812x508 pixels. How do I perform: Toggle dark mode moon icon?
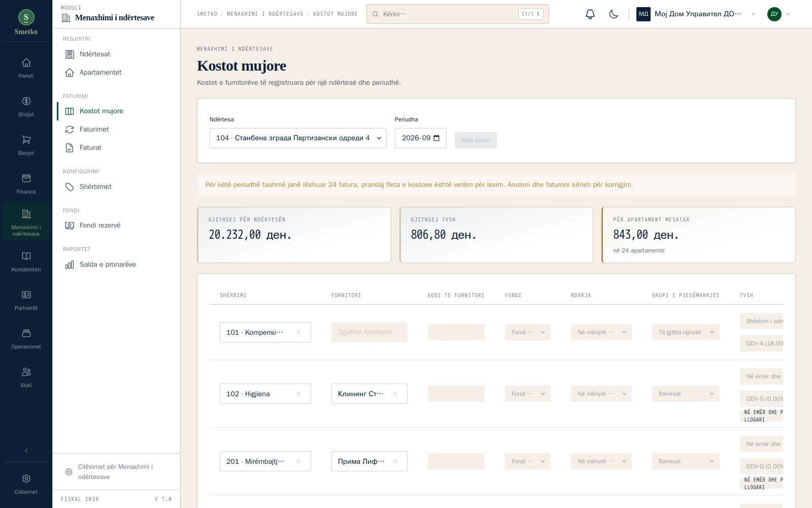pyautogui.click(x=614, y=14)
